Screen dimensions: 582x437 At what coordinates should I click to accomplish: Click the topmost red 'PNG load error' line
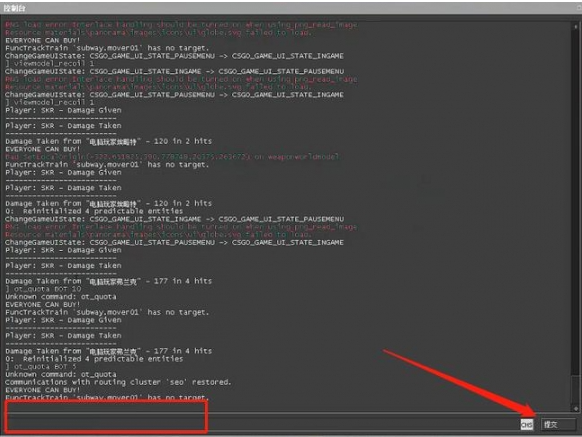coord(182,25)
